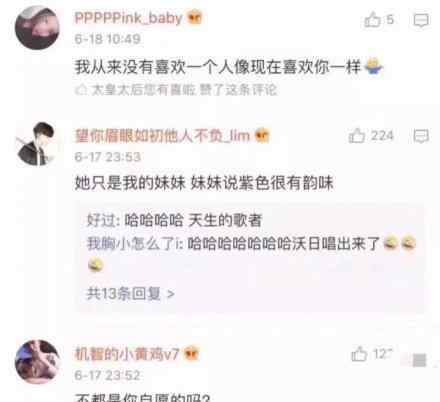This screenshot has width=440, height=402.
Task: Open reply icon on PPPPPink_baby's comment
Action: pos(421,20)
